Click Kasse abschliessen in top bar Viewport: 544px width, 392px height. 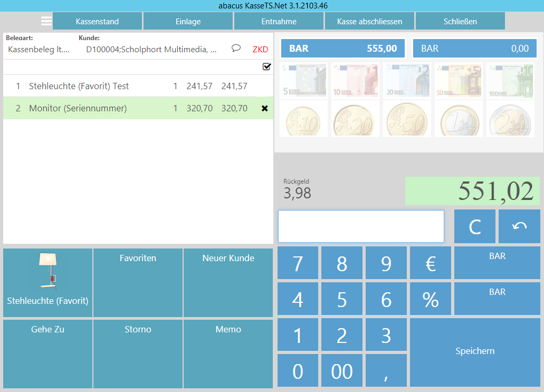coord(369,22)
